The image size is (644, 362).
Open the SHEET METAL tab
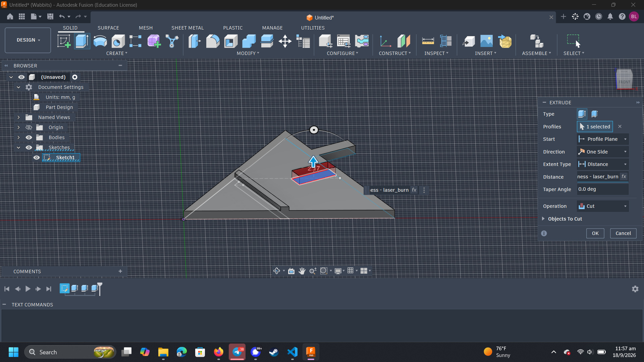[187, 28]
